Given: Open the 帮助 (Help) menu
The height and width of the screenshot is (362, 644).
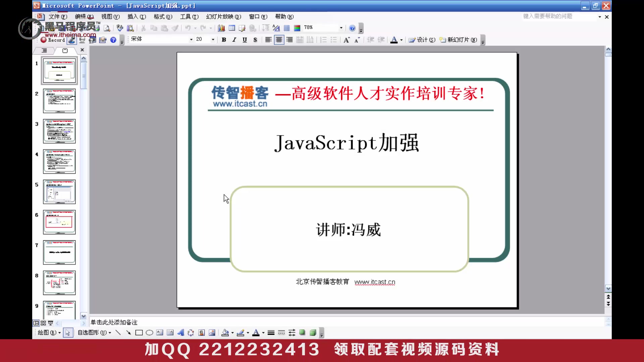Looking at the screenshot, I should click(284, 17).
